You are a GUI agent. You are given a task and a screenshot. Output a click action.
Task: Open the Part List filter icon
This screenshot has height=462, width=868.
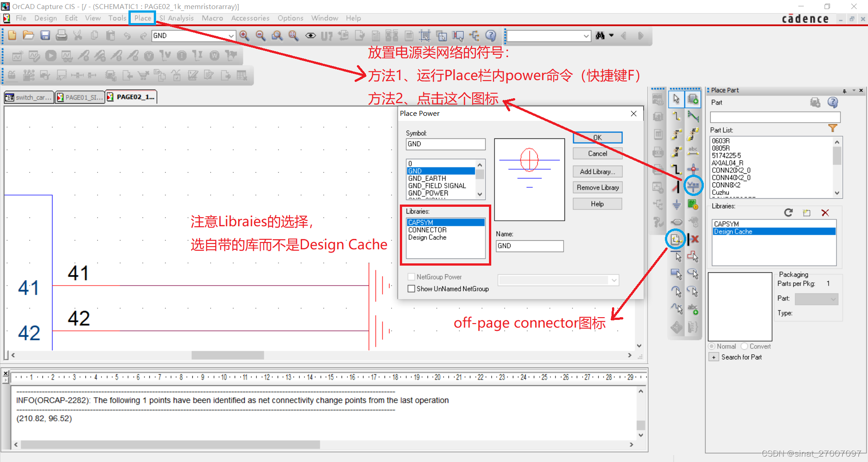(834, 128)
